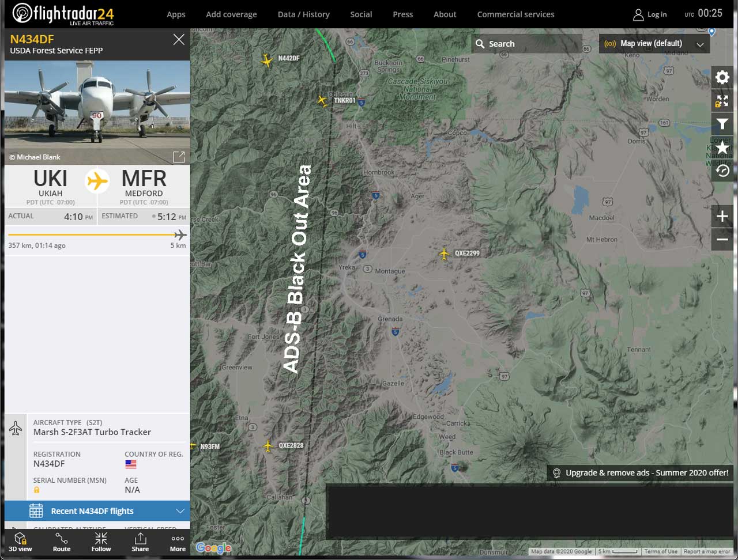Select N442DF aircraft on map
Viewport: 738px width, 560px height.
tap(266, 60)
